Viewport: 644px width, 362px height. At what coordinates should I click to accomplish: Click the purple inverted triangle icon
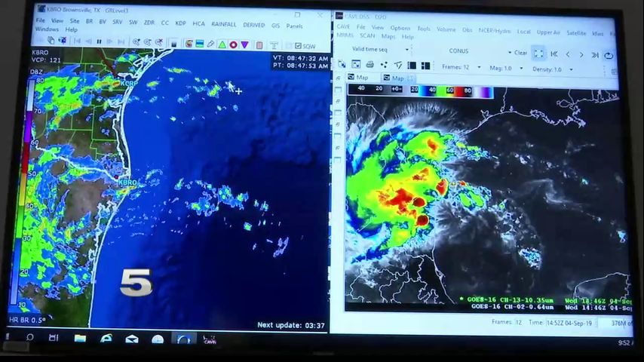pyautogui.click(x=245, y=45)
